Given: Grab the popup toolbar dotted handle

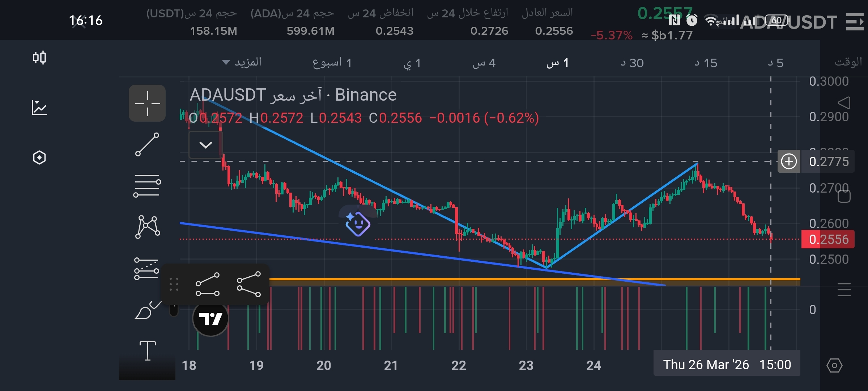Looking at the screenshot, I should (174, 284).
